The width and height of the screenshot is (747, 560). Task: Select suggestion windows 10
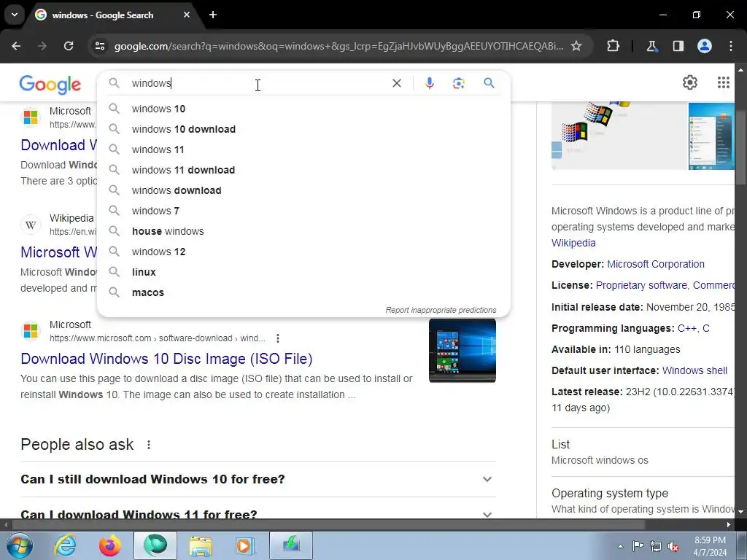click(303, 109)
